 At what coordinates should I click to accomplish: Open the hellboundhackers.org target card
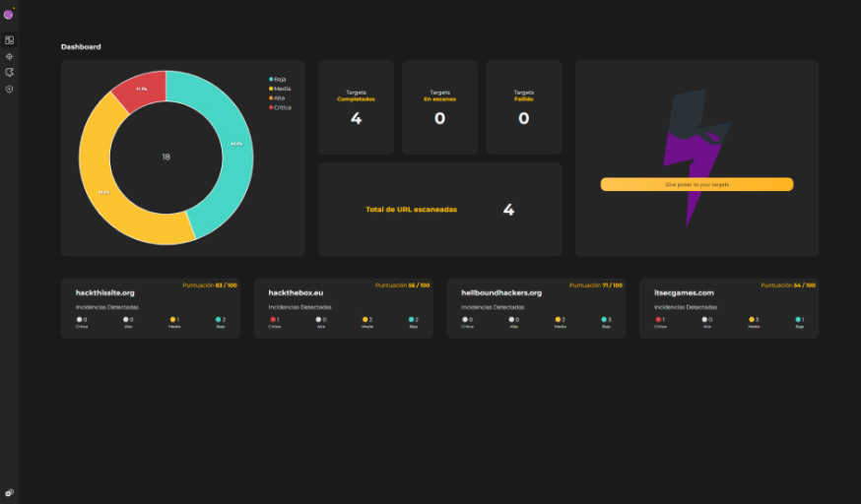coord(536,308)
